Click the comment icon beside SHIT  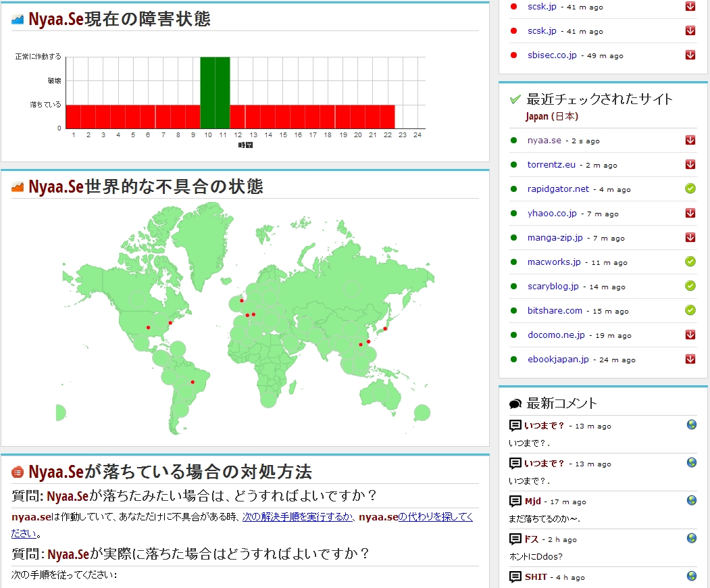click(x=515, y=577)
